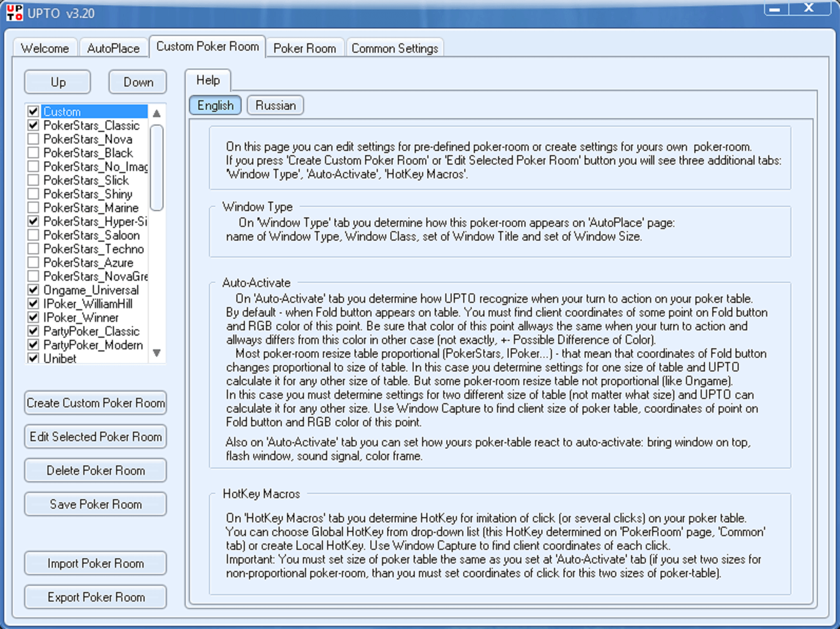Select PokerStars_Marine list entry
The image size is (840, 629).
(91, 208)
